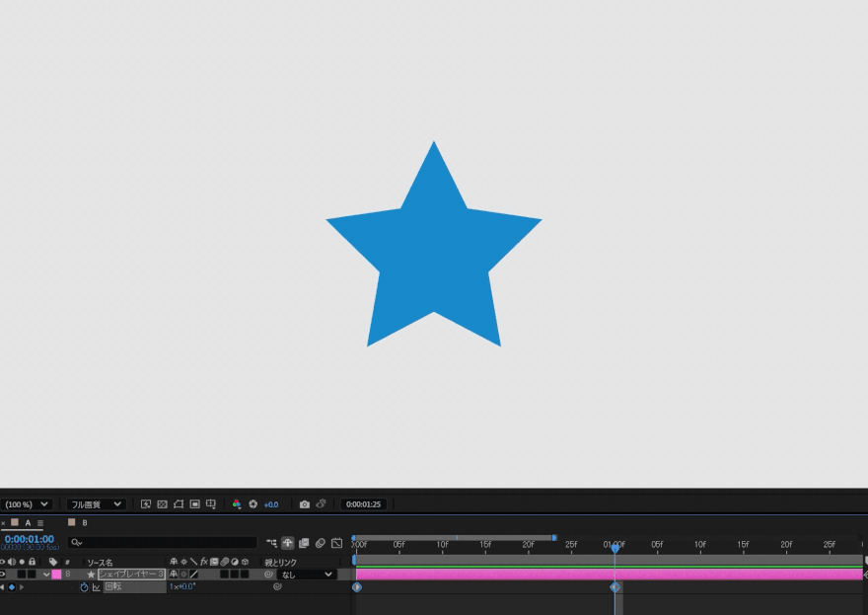Click the rotation stopwatch icon

point(84,587)
